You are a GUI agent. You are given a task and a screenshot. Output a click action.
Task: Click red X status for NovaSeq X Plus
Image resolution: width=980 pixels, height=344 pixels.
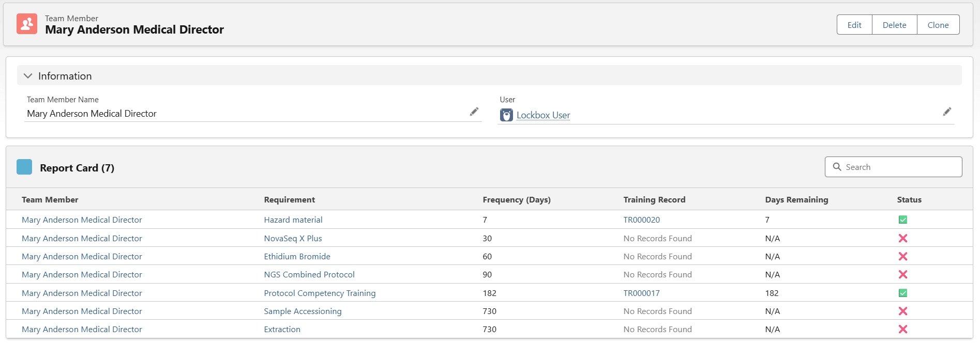tap(903, 238)
